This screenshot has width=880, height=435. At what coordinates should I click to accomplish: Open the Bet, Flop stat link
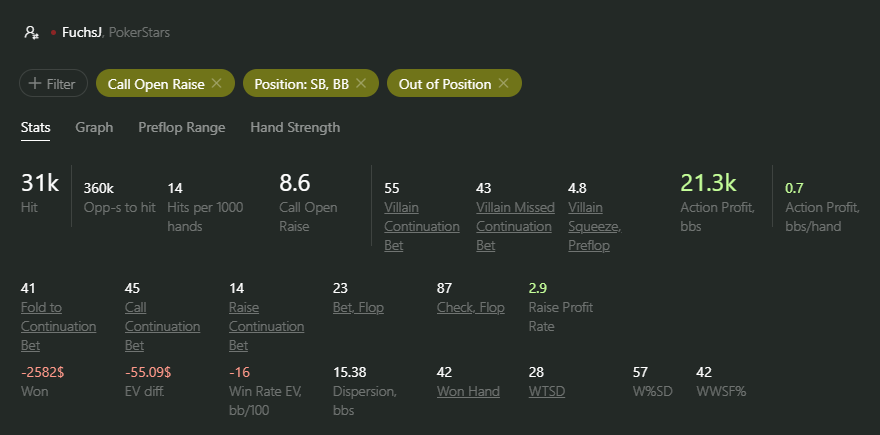click(x=358, y=308)
